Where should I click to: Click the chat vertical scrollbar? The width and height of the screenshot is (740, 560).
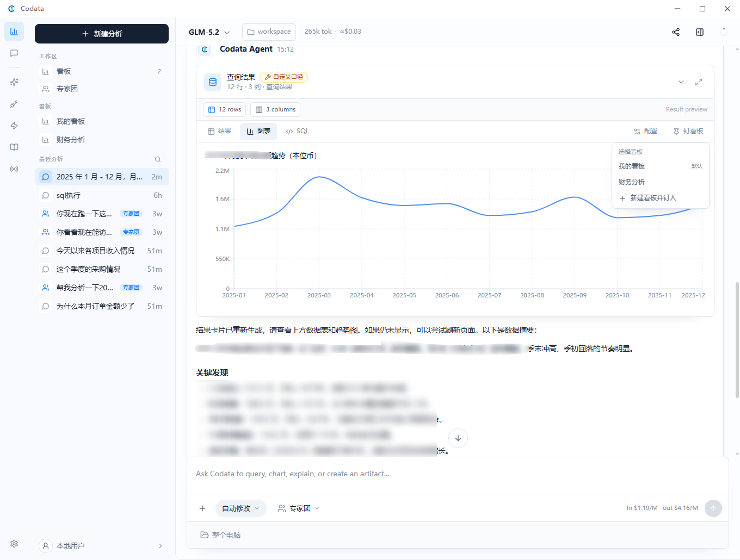(x=737, y=340)
